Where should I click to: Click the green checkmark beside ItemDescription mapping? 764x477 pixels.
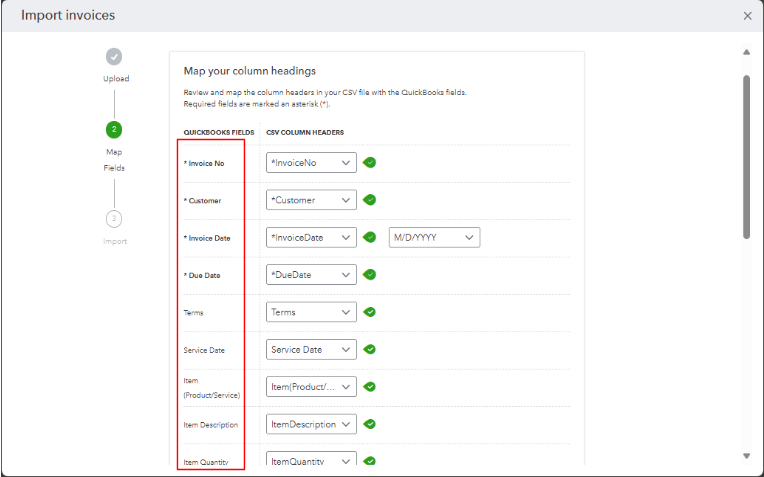point(370,424)
